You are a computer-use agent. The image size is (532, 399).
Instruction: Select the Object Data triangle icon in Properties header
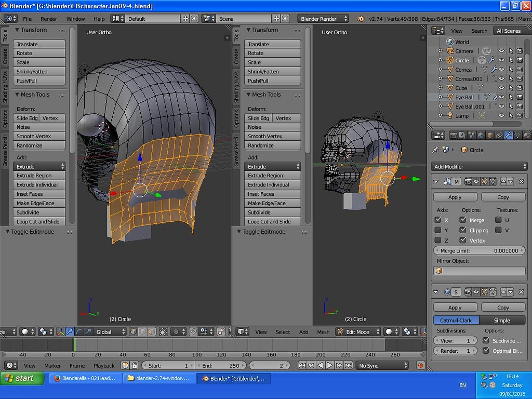point(517,135)
